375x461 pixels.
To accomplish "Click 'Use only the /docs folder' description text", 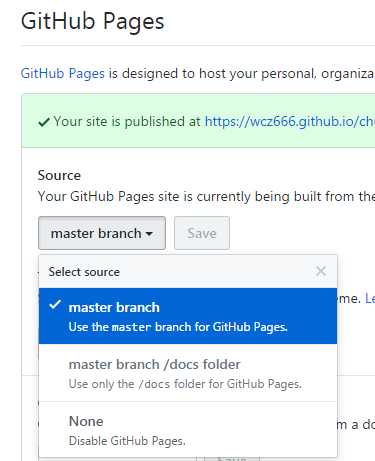I will tap(185, 384).
